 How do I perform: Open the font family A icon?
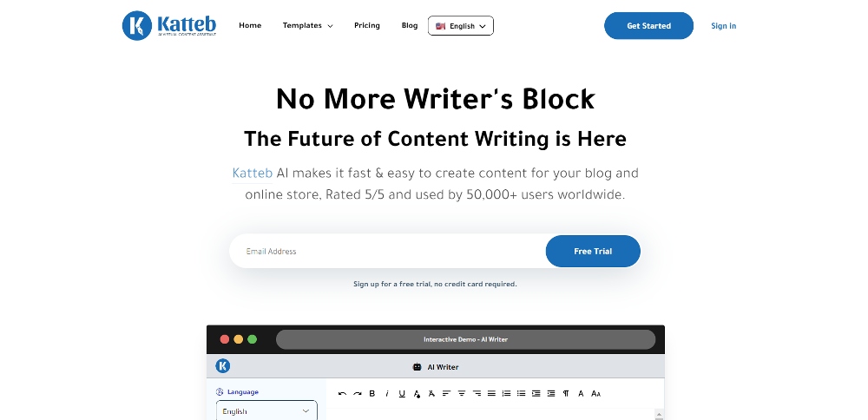point(581,393)
